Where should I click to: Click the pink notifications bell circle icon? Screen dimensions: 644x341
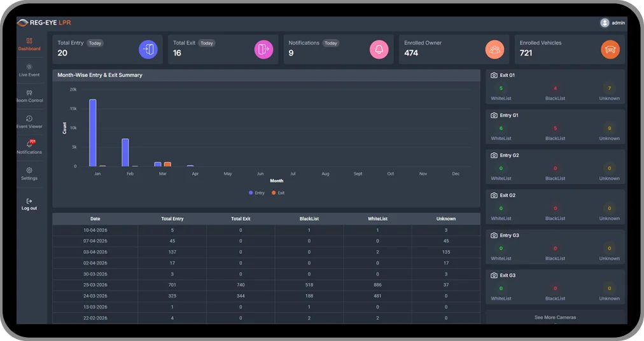tap(379, 49)
